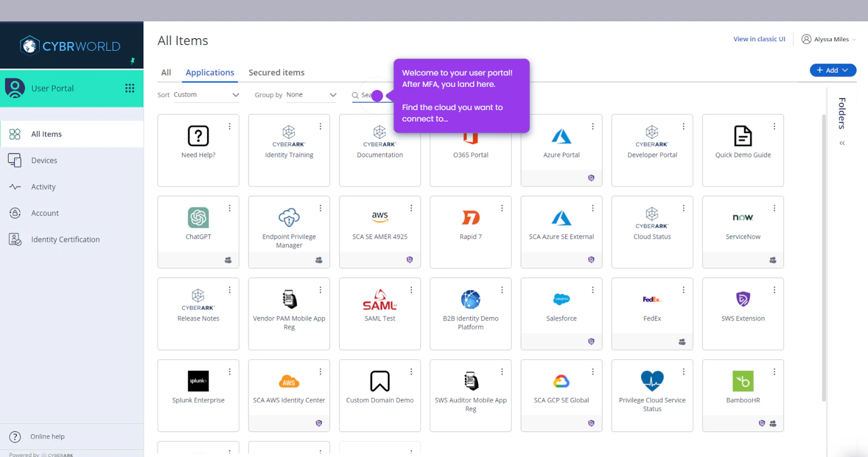This screenshot has width=868, height=457.
Task: Open the Alyssa Miles user menu
Action: click(x=828, y=39)
